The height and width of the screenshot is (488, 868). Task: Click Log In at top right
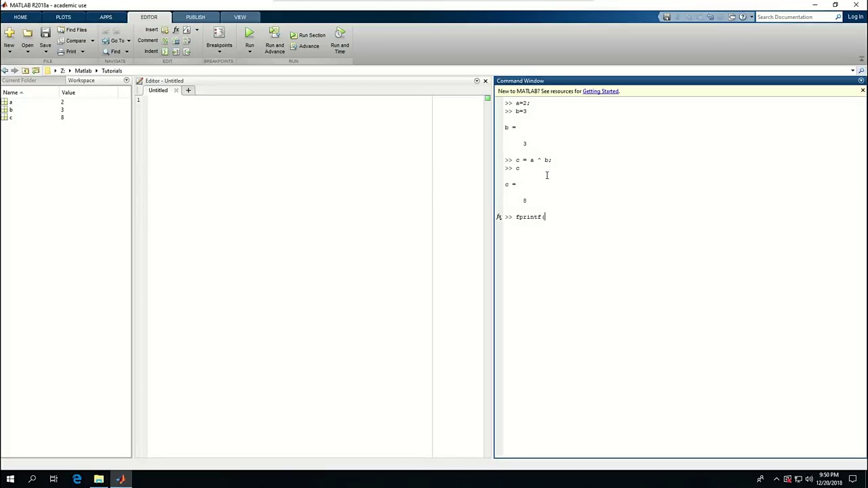click(855, 17)
